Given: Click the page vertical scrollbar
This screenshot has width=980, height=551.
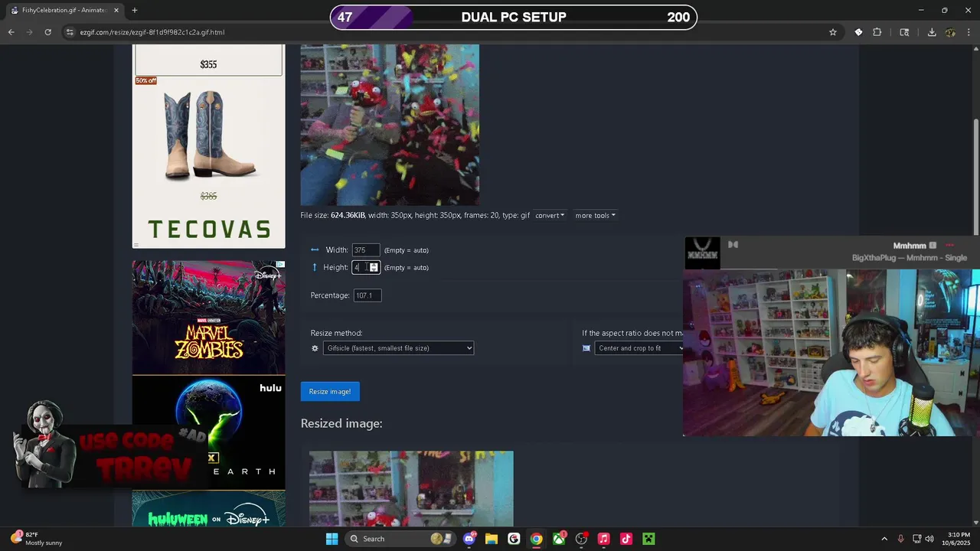Looking at the screenshot, I should point(975,178).
